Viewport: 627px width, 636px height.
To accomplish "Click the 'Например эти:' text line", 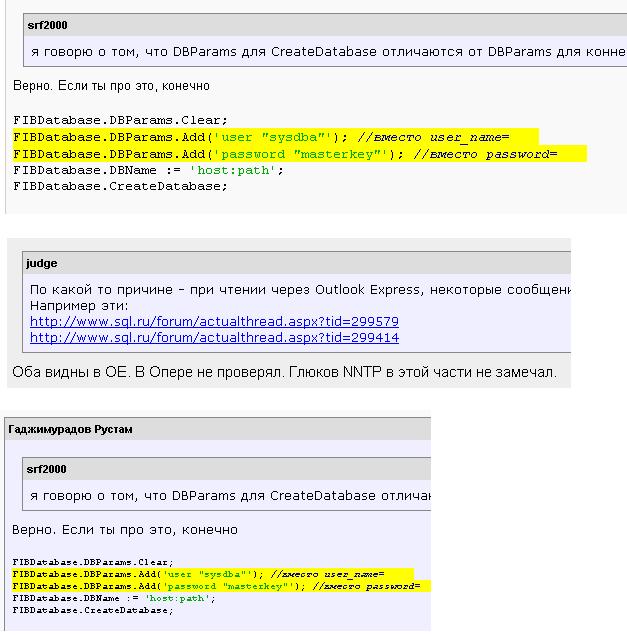I will pyautogui.click(x=86, y=305).
